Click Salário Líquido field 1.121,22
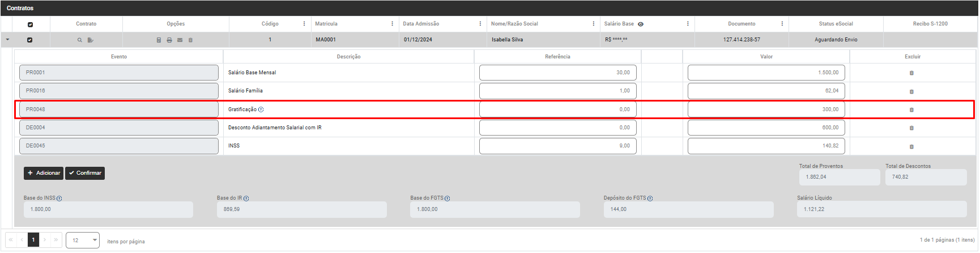The width and height of the screenshot is (980, 253). [x=882, y=209]
